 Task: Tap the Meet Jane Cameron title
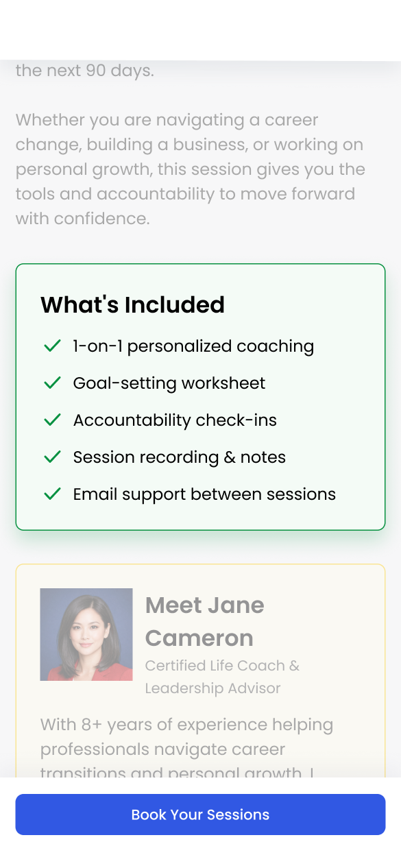click(204, 621)
